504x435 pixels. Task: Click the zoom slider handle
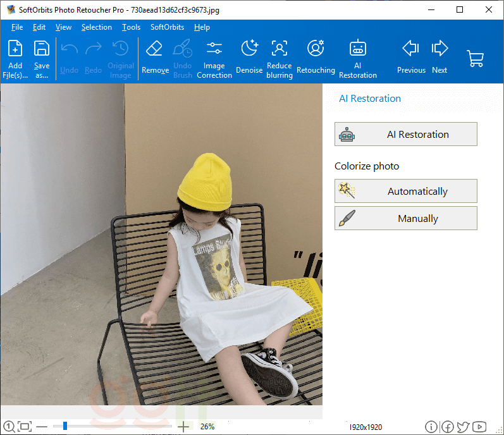pos(65,427)
